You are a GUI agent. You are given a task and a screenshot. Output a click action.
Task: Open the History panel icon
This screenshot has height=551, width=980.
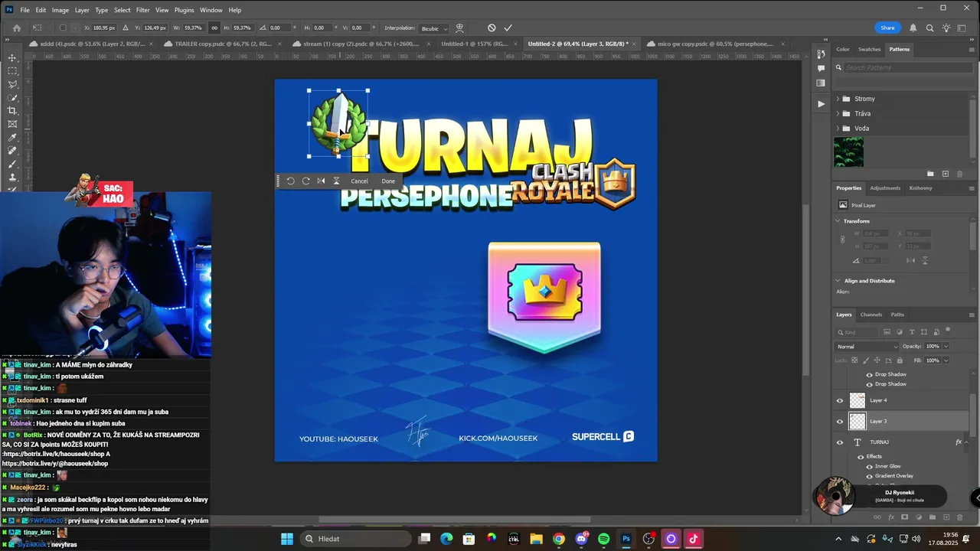tap(821, 54)
